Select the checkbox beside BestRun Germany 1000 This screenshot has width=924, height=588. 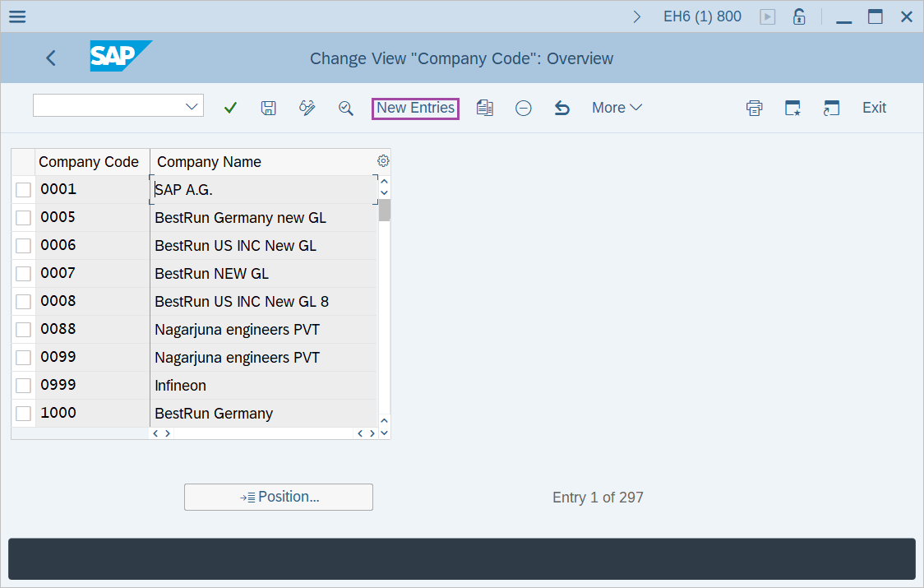point(23,413)
